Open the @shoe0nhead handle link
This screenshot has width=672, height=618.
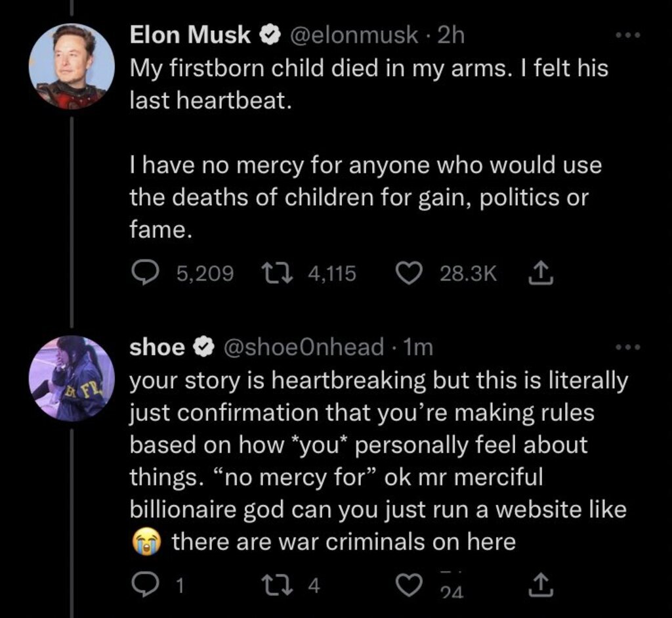[304, 347]
